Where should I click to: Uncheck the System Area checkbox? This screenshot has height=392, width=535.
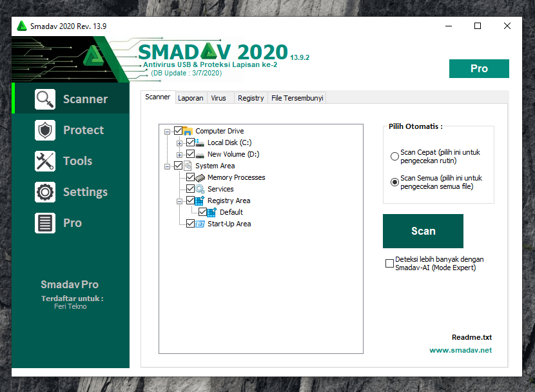178,166
